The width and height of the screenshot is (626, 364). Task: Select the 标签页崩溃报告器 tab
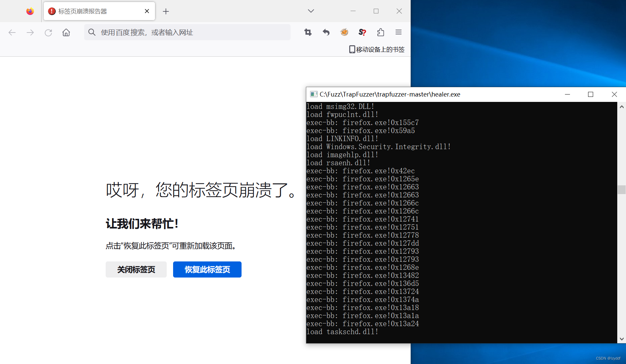click(x=99, y=11)
